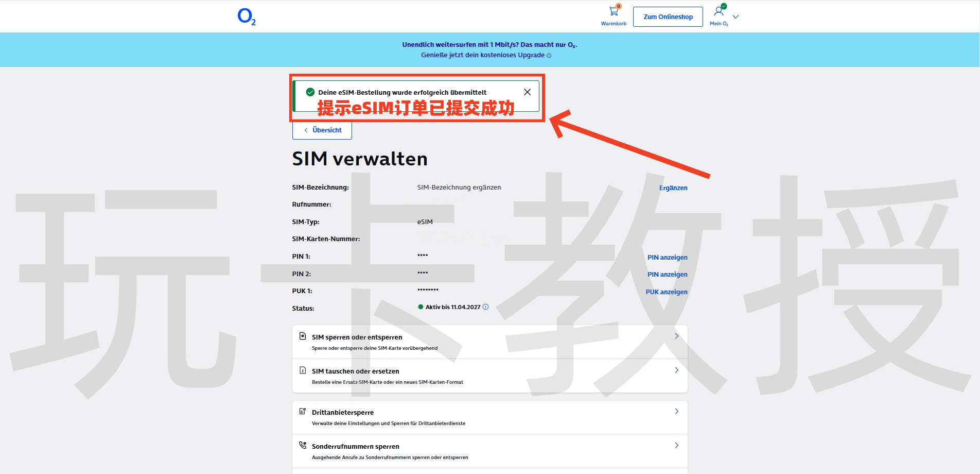Reveal PUK 1 via PUK anzeigen

(x=667, y=292)
